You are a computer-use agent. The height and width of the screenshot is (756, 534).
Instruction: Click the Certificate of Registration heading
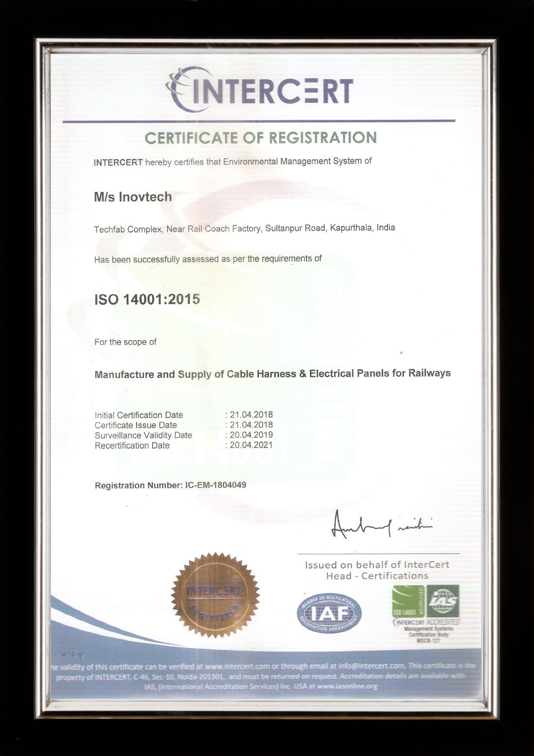coord(261,138)
